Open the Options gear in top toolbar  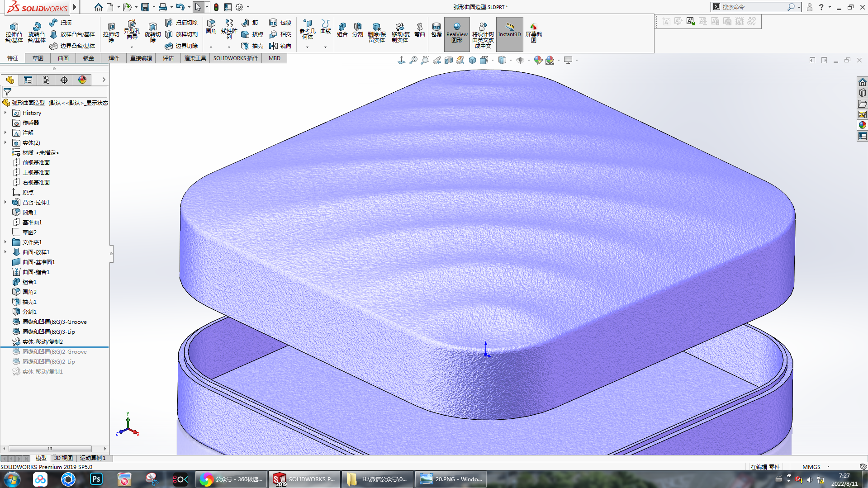point(239,7)
